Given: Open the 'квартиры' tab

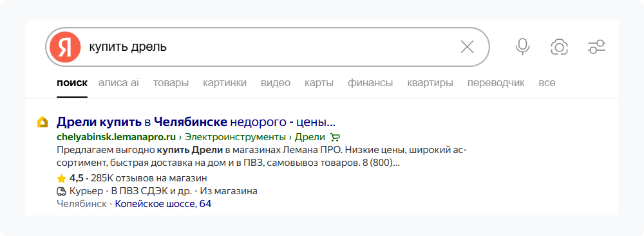Looking at the screenshot, I should tap(430, 83).
